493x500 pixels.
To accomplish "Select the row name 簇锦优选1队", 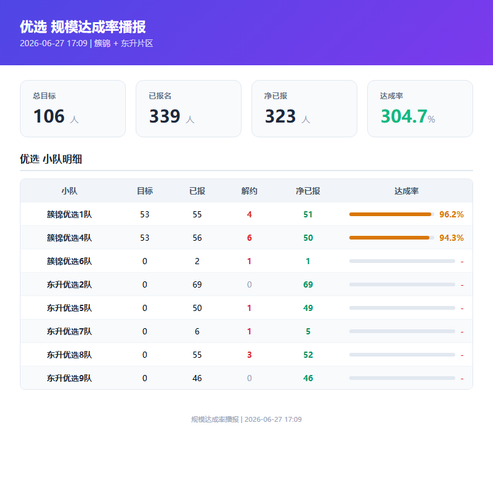I will point(69,214).
